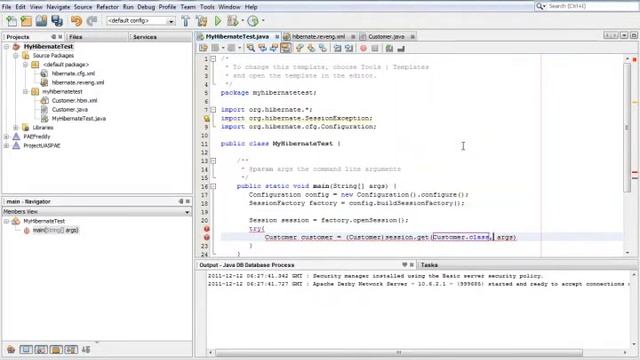Click the Clean and Build icon

coord(202,21)
